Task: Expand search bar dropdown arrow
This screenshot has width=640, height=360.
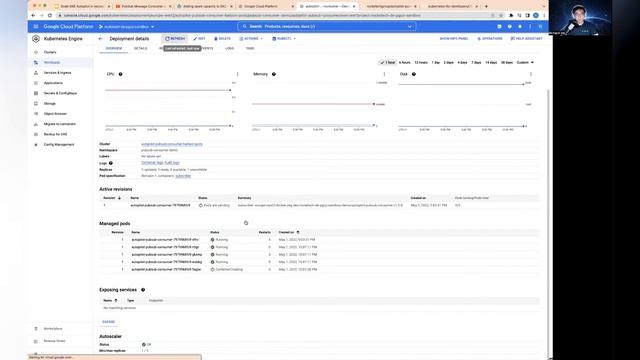Action: (x=410, y=27)
